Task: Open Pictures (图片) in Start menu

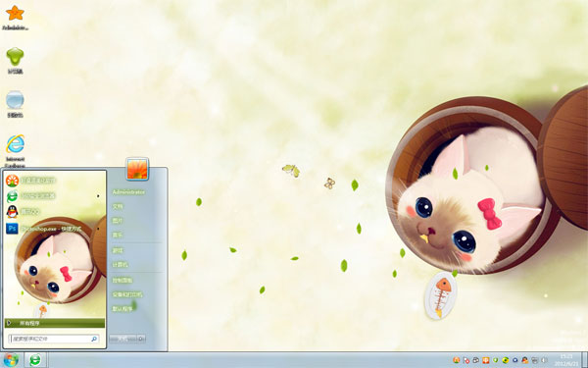Action: (x=118, y=221)
